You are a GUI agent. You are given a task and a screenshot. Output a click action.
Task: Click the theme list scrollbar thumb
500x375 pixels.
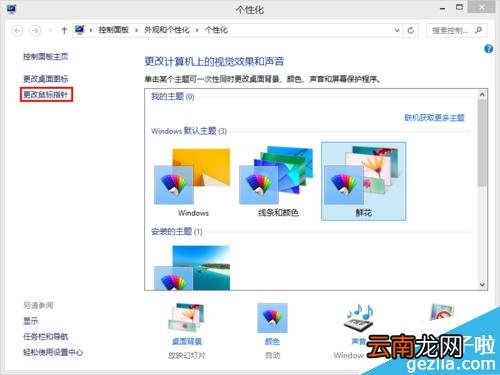point(482,143)
